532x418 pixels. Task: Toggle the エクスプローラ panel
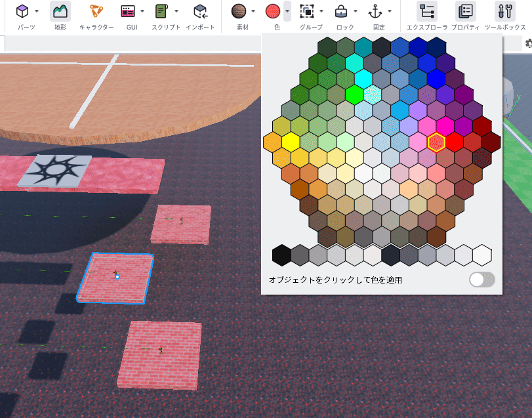(x=427, y=11)
